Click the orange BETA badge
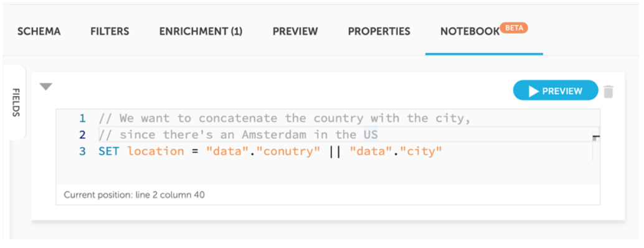 pyautogui.click(x=514, y=28)
